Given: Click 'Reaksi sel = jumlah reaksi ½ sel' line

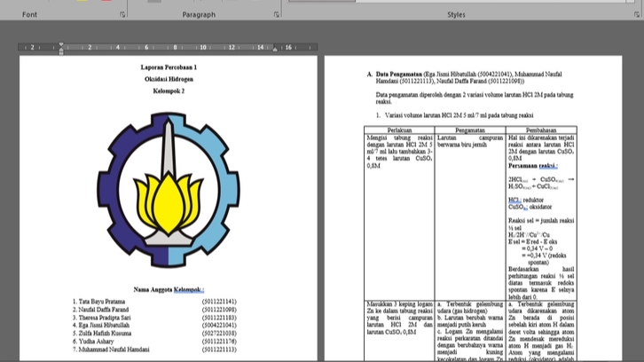Looking at the screenshot, I should tap(541, 224).
